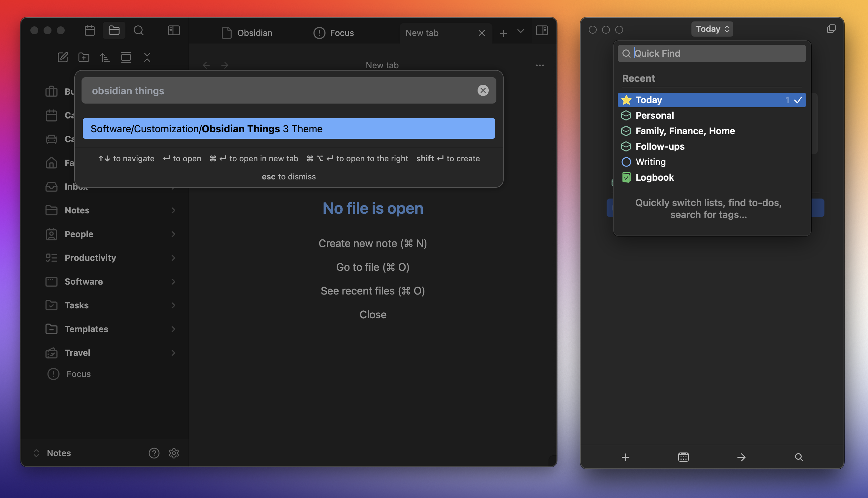This screenshot has height=498, width=868.
Task: Open Logbook from Quick Find
Action: pyautogui.click(x=712, y=177)
